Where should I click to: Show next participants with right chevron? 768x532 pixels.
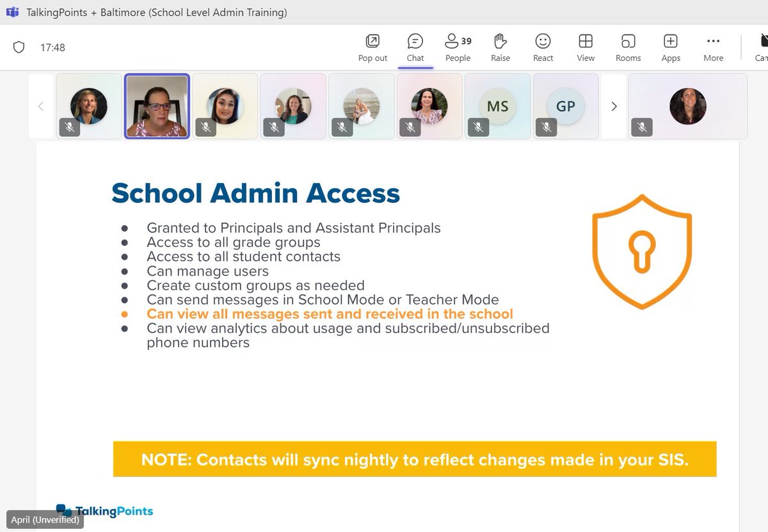click(614, 106)
